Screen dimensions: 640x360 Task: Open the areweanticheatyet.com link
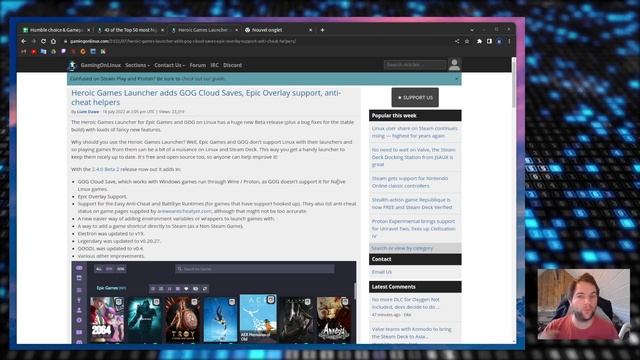(x=184, y=211)
